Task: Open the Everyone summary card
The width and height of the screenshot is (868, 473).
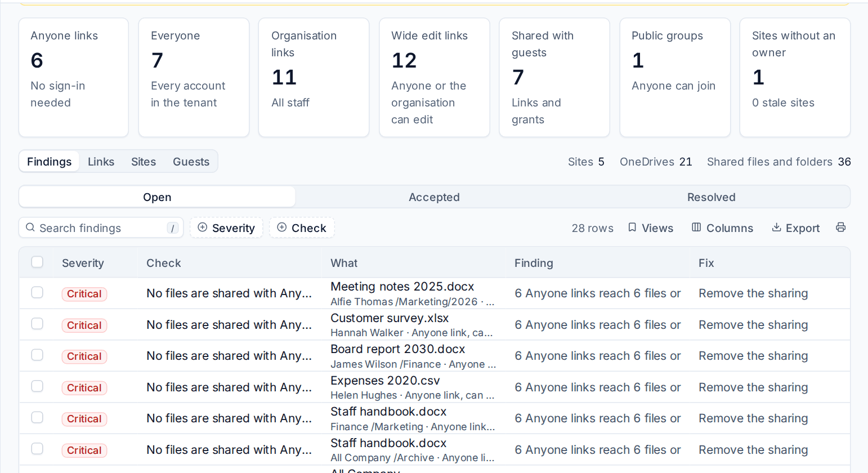Action: coord(194,77)
